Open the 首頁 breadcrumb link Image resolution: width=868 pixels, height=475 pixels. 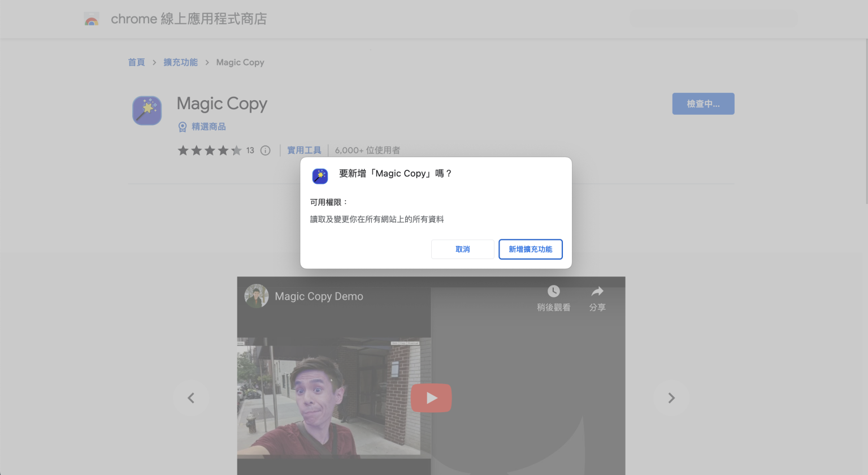click(136, 62)
